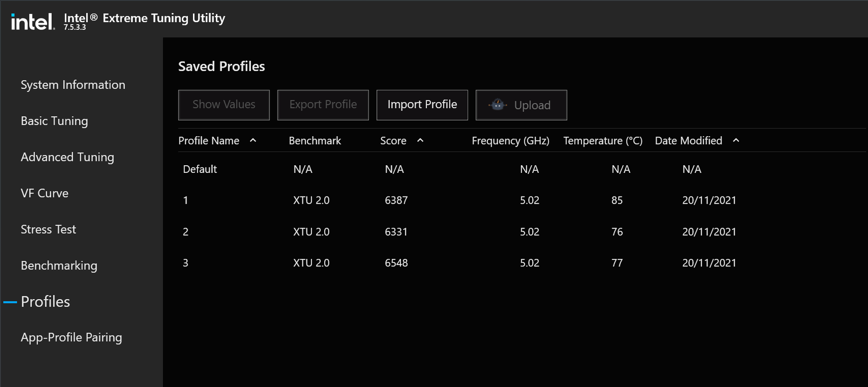The image size is (868, 387).
Task: Click the Temperature (°C) column header
Action: (x=603, y=141)
